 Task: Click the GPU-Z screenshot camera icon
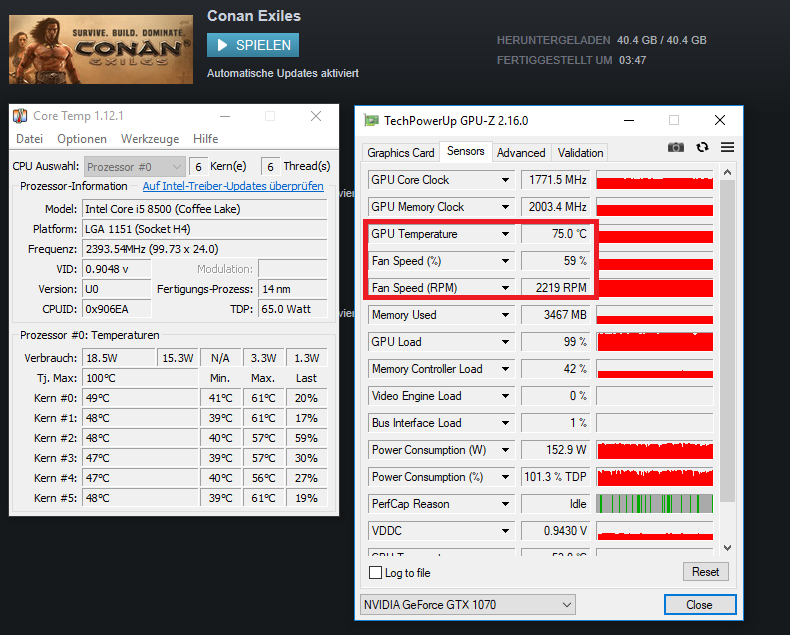(676, 147)
